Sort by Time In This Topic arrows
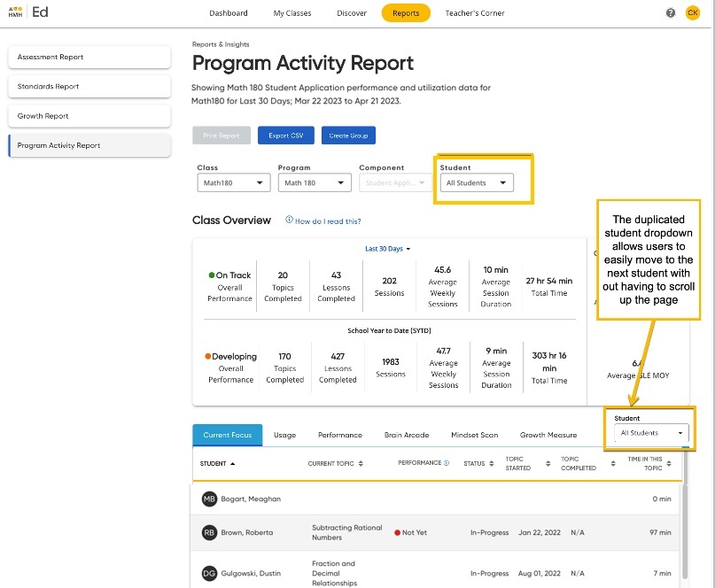 click(x=669, y=463)
